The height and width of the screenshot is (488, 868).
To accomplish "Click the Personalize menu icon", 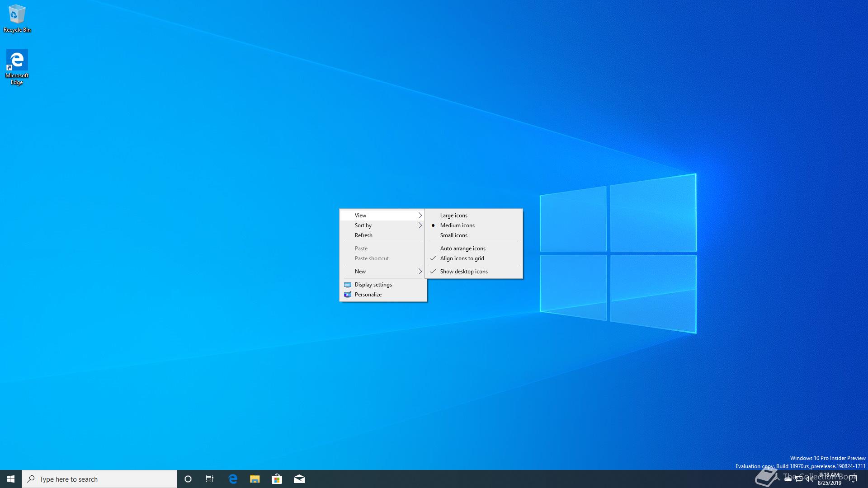I will pos(348,295).
